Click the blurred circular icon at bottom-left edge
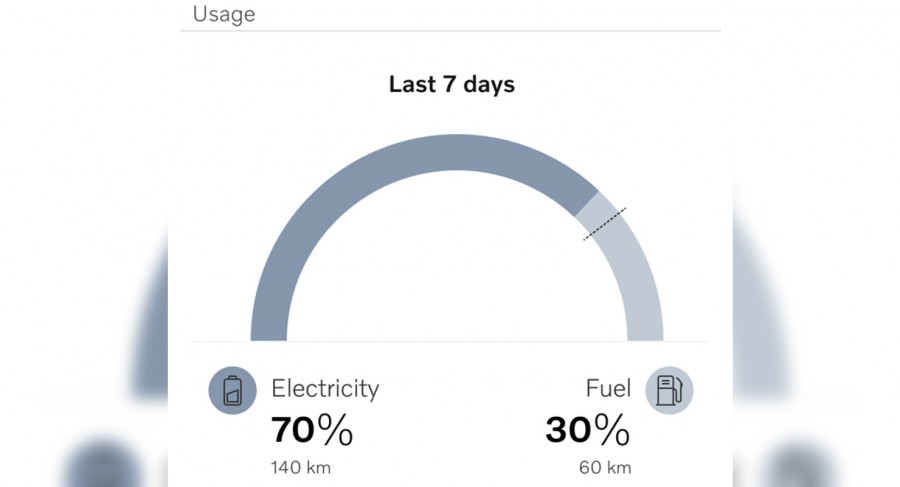Image resolution: width=900 pixels, height=487 pixels. pos(100,467)
